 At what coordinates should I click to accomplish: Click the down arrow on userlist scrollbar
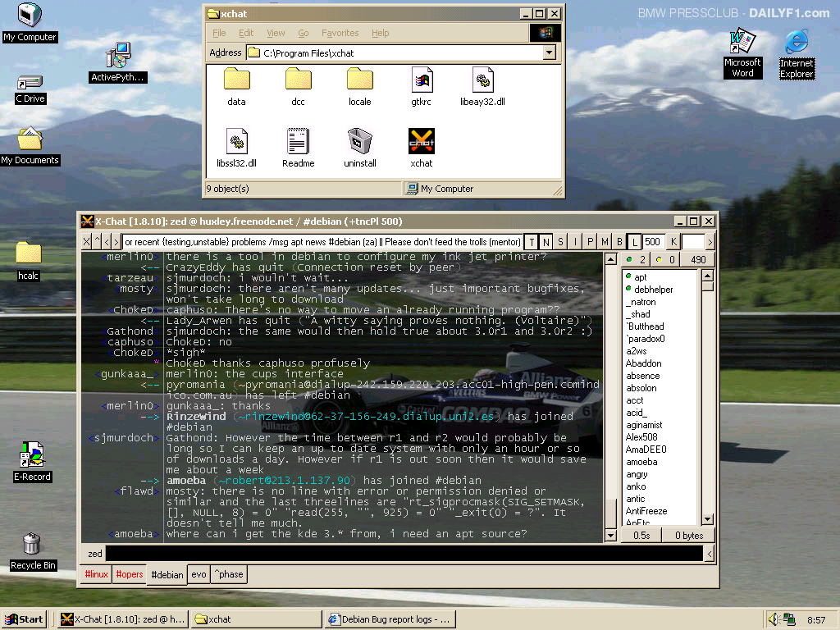(x=707, y=519)
